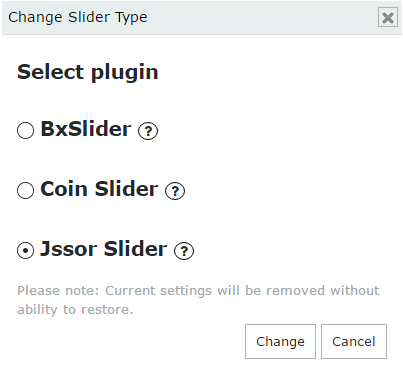Open the help tooltip icon beside BxSlider
Image resolution: width=403 pixels, height=365 pixels.
[148, 130]
